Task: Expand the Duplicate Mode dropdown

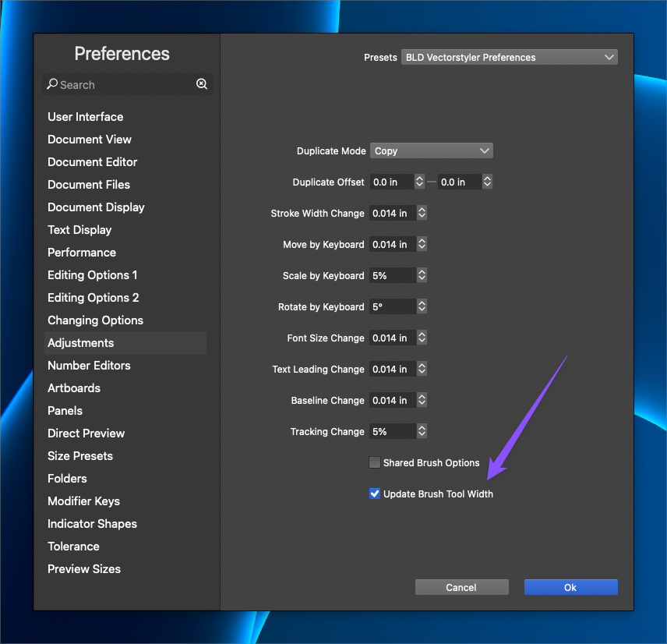Action: (x=431, y=150)
